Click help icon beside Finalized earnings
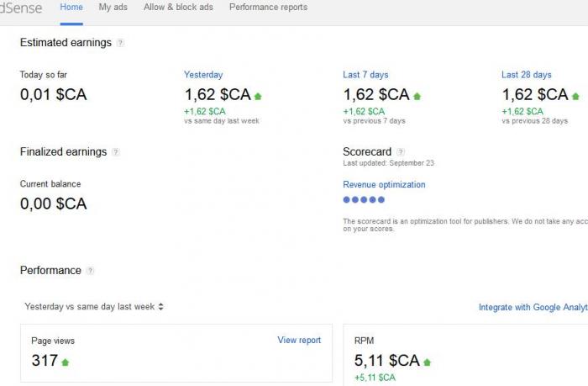The width and height of the screenshot is (588, 386). 116,152
